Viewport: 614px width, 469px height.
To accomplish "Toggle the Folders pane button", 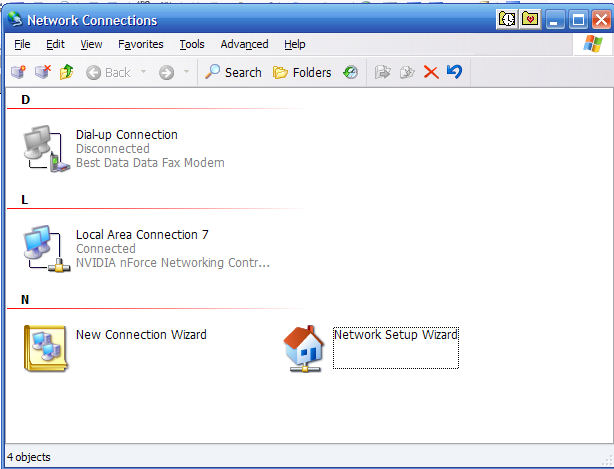I will pyautogui.click(x=302, y=72).
